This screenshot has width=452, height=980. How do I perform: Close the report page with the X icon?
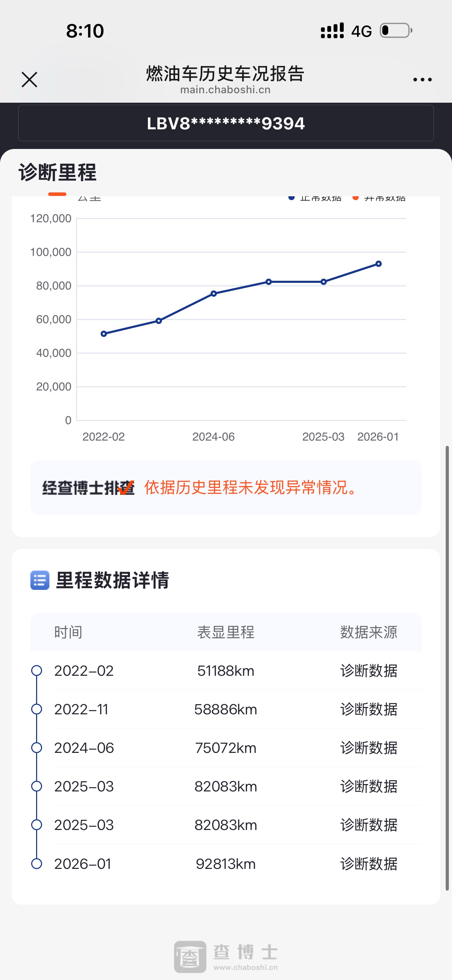tap(29, 80)
